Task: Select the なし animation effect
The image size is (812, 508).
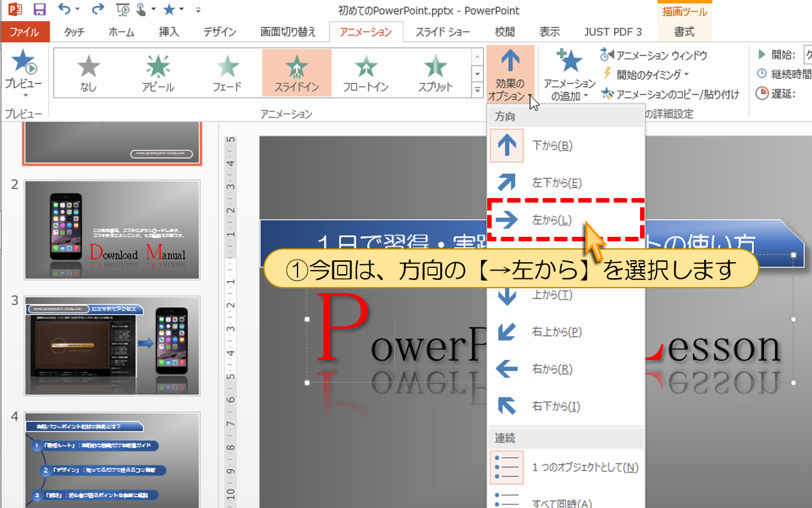Action: (x=88, y=73)
